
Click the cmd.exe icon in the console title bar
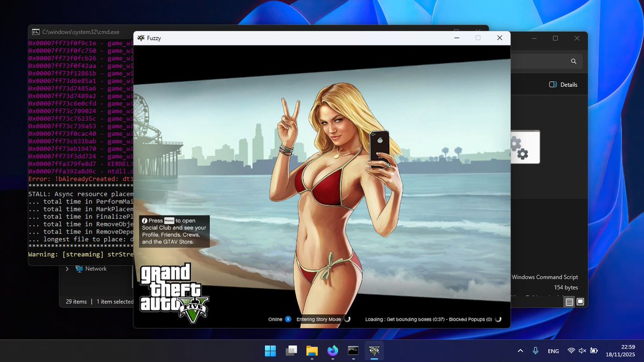(35, 32)
